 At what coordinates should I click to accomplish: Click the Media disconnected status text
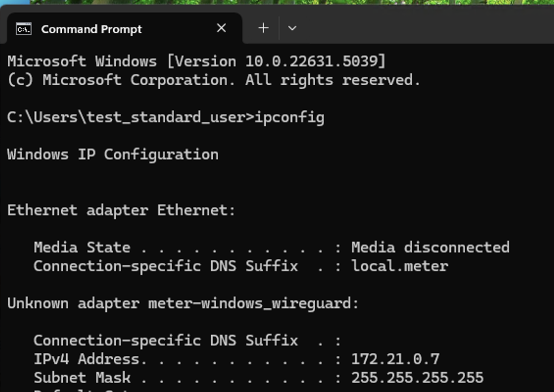click(x=430, y=247)
